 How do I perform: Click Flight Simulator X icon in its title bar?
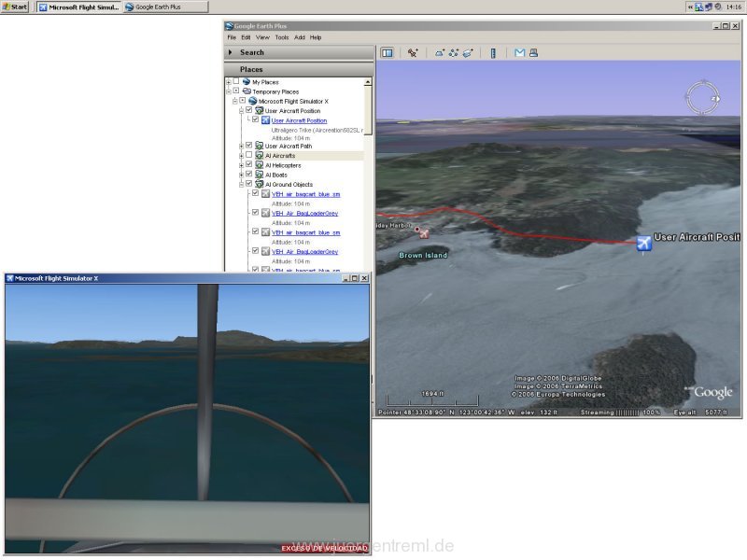point(9,278)
